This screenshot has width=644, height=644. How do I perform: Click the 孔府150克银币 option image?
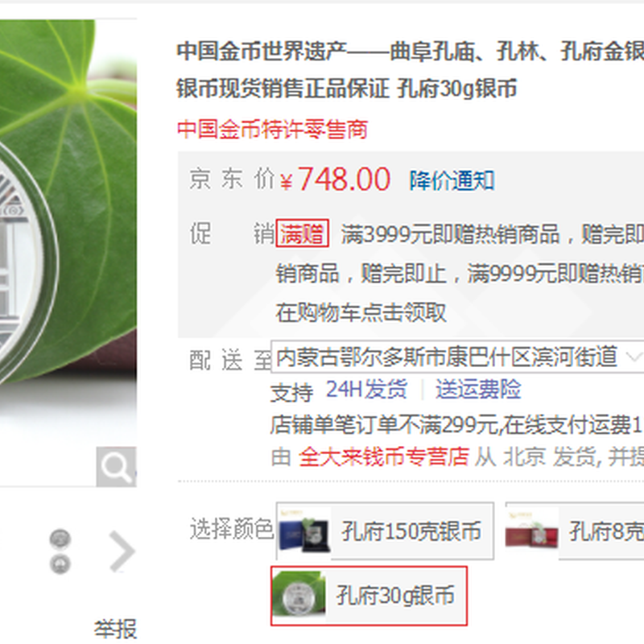coord(304,530)
